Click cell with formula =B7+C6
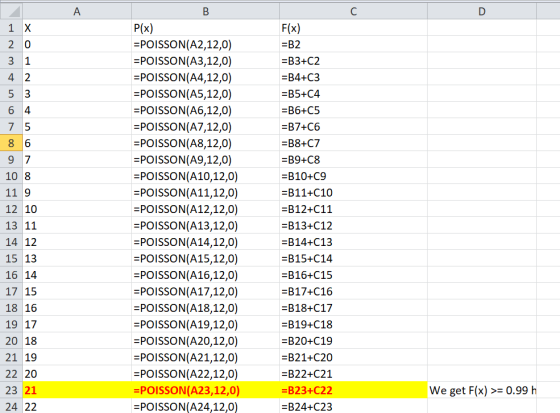This screenshot has height=413, width=560. click(x=353, y=126)
